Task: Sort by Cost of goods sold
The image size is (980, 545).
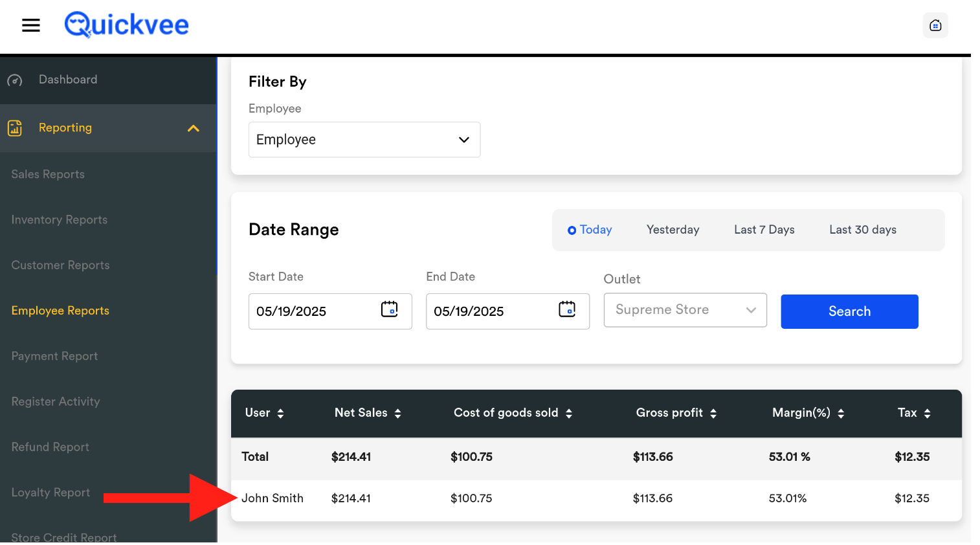Action: (568, 414)
